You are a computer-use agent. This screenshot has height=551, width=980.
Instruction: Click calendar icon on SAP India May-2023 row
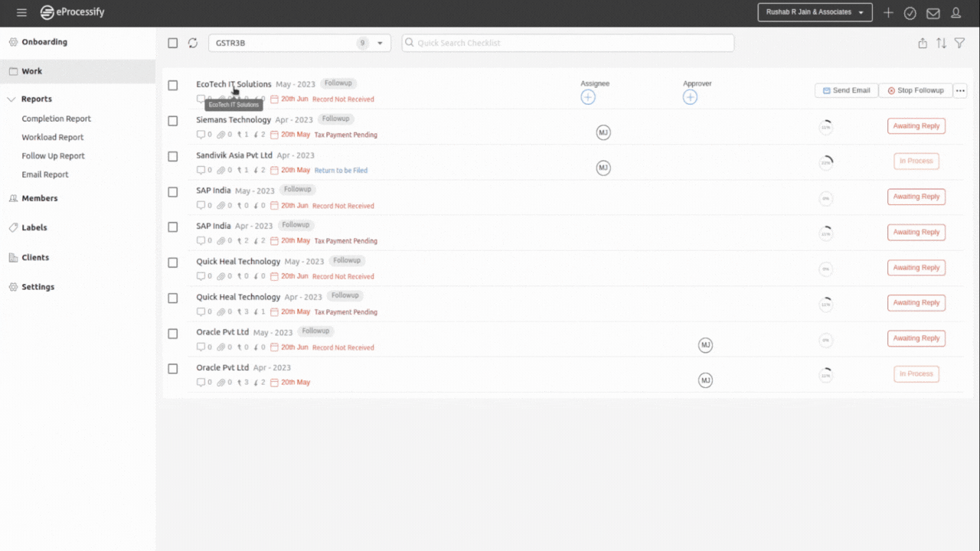pos(274,206)
